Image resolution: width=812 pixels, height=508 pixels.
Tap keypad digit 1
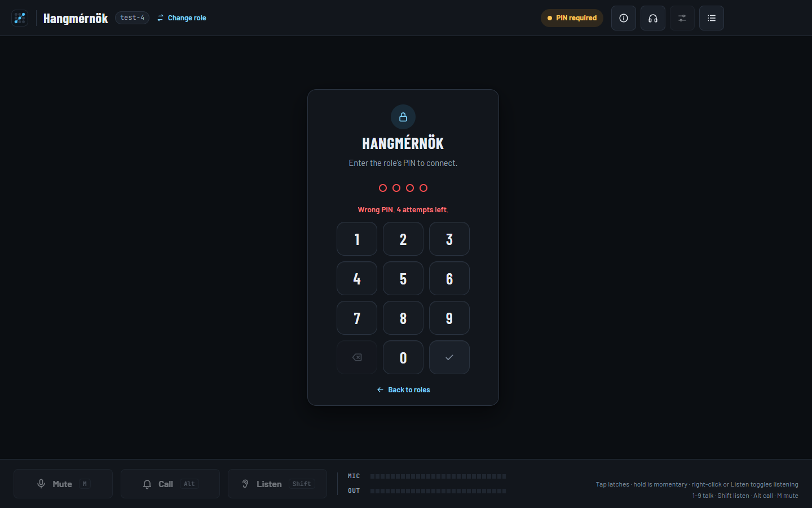tap(357, 239)
